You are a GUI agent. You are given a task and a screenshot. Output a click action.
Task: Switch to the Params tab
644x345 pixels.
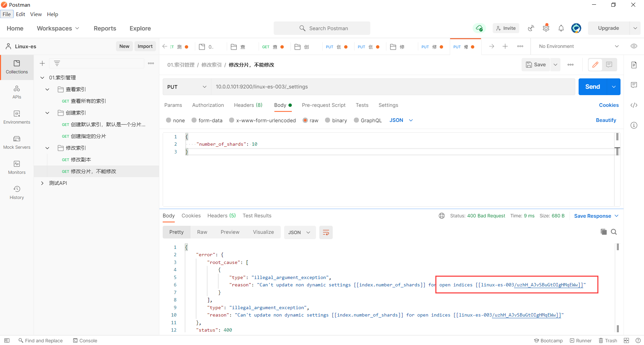[173, 105]
